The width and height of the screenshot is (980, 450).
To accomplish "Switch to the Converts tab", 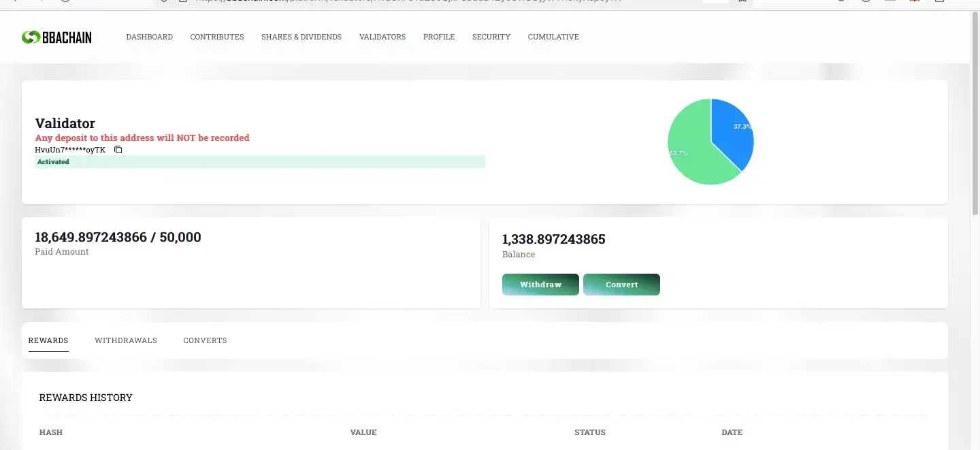I will (x=205, y=340).
